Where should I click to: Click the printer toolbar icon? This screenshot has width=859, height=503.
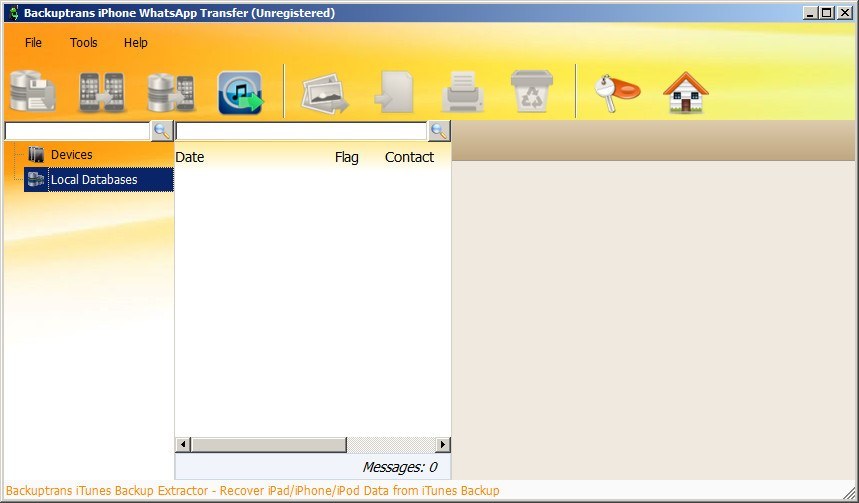point(463,92)
